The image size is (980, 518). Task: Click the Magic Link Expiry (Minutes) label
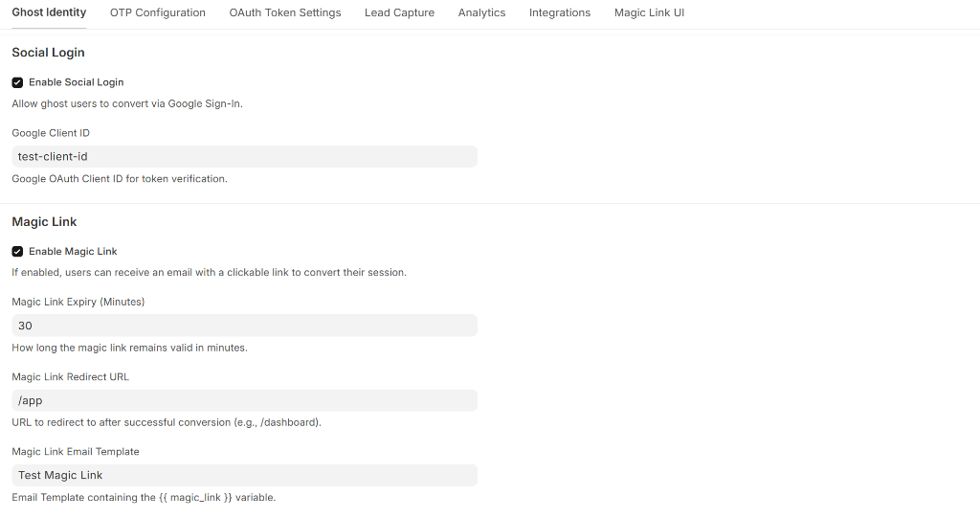pos(78,303)
